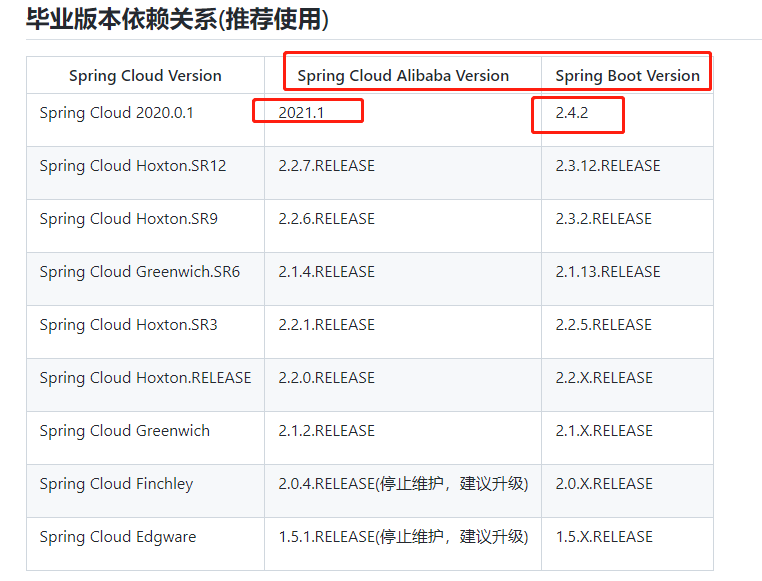Click the heading 毕业版本依赖关系(推荐使用)
The image size is (762, 581).
[177, 20]
